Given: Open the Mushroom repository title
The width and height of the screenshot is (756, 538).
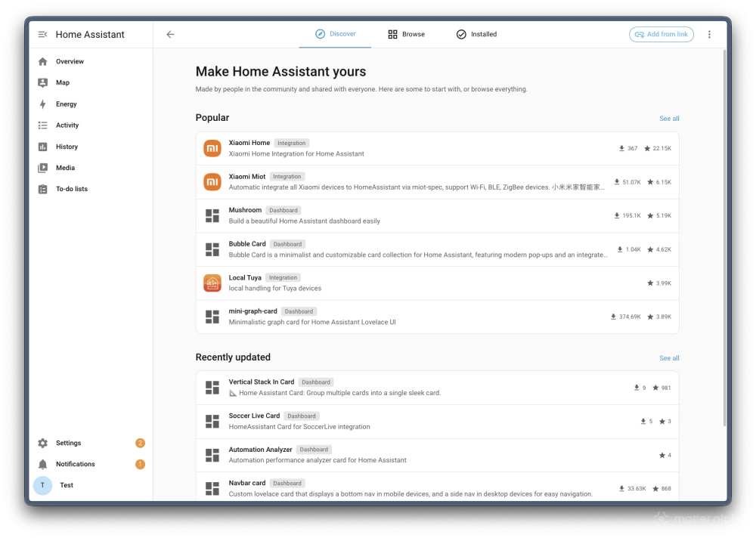Looking at the screenshot, I should 245,210.
